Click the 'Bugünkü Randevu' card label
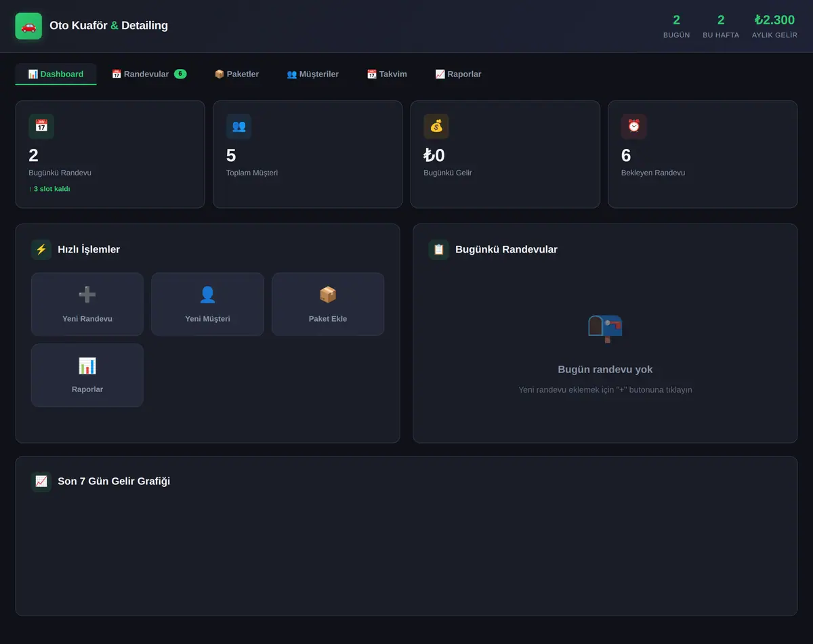 point(60,173)
